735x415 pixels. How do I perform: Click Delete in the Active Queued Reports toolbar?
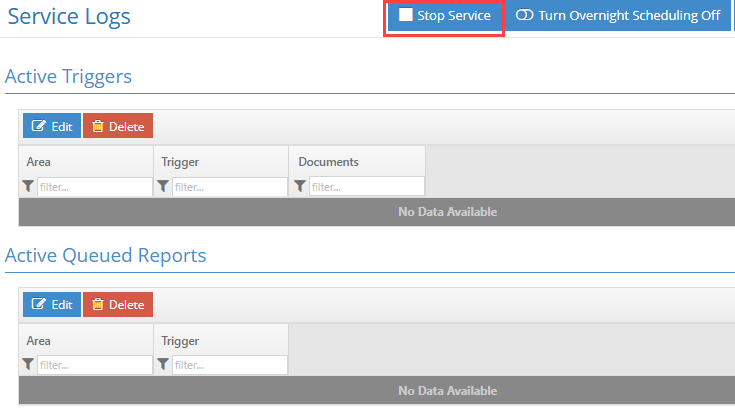click(x=118, y=305)
